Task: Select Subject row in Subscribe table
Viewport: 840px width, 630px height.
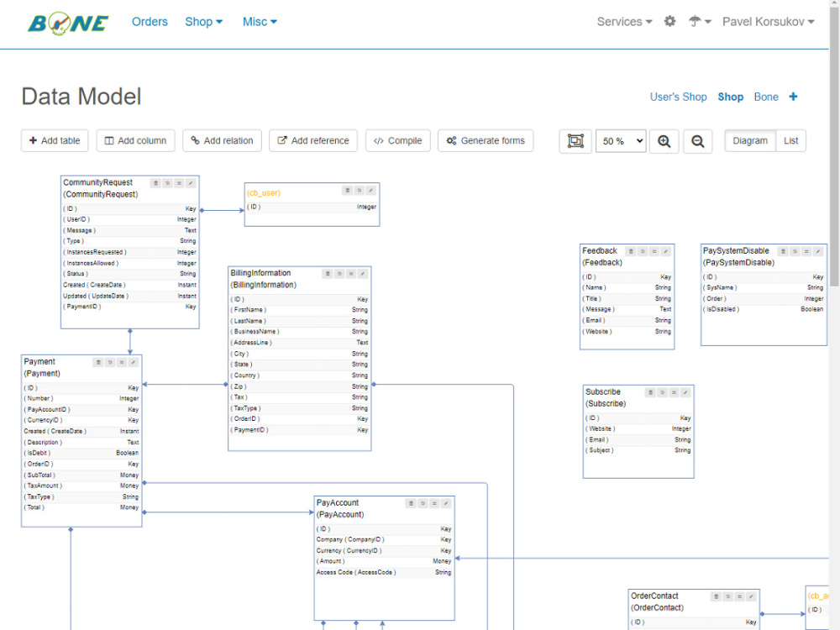Action: click(638, 450)
